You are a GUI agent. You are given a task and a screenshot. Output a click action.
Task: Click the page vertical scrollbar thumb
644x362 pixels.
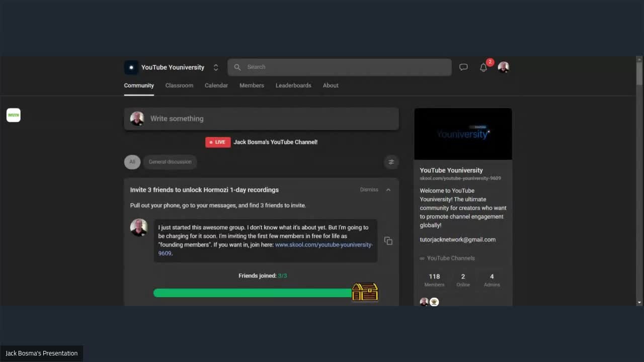639,73
